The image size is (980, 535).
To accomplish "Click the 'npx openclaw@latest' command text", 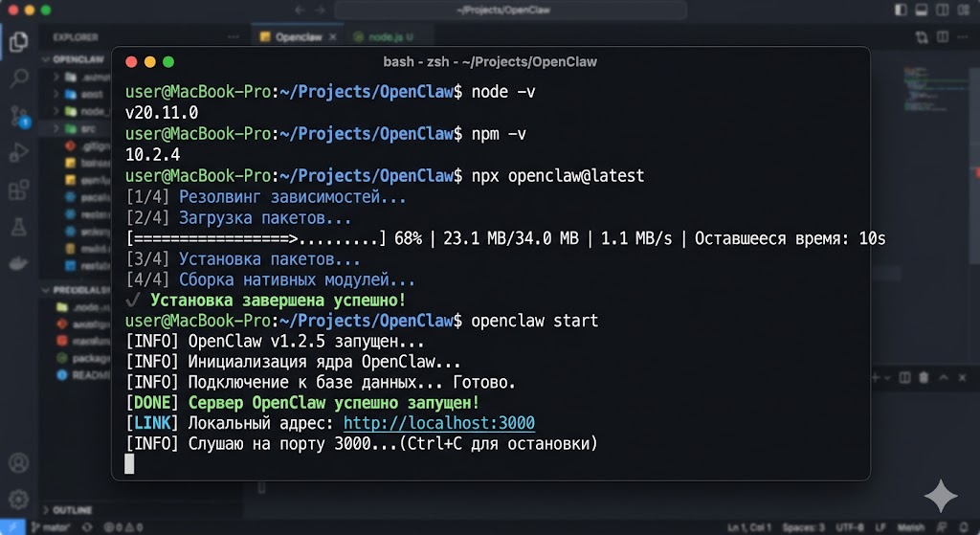I will (558, 176).
